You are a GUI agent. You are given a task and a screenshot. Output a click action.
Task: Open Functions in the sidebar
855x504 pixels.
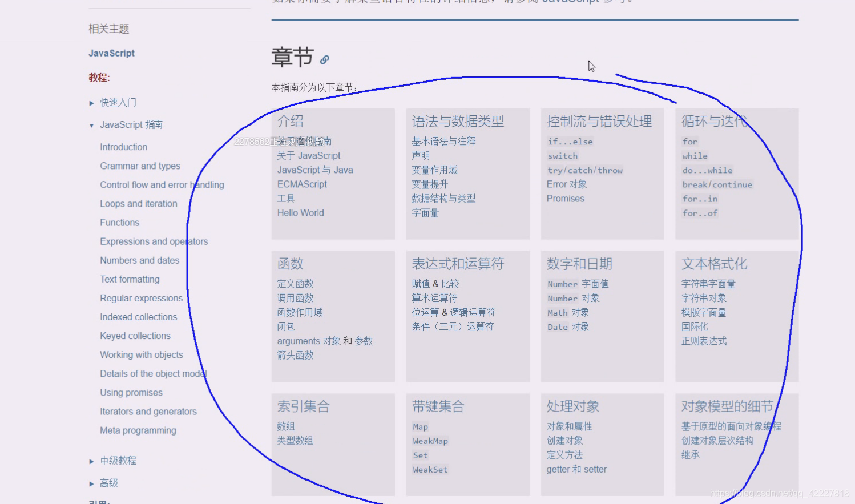119,222
